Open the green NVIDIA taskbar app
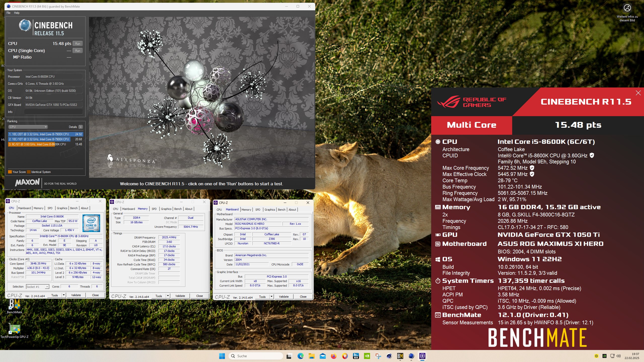The width and height of the screenshot is (644, 362). coord(367,356)
